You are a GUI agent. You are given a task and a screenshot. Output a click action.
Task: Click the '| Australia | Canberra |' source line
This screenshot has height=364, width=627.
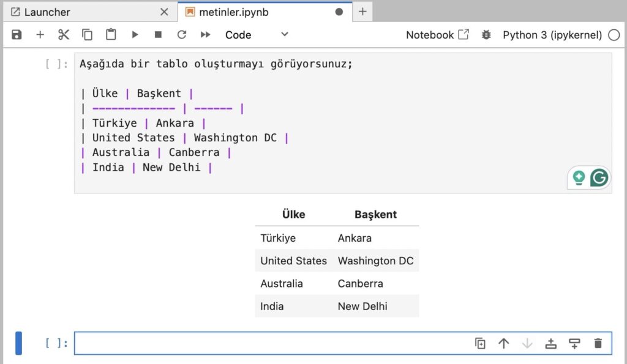click(x=156, y=152)
